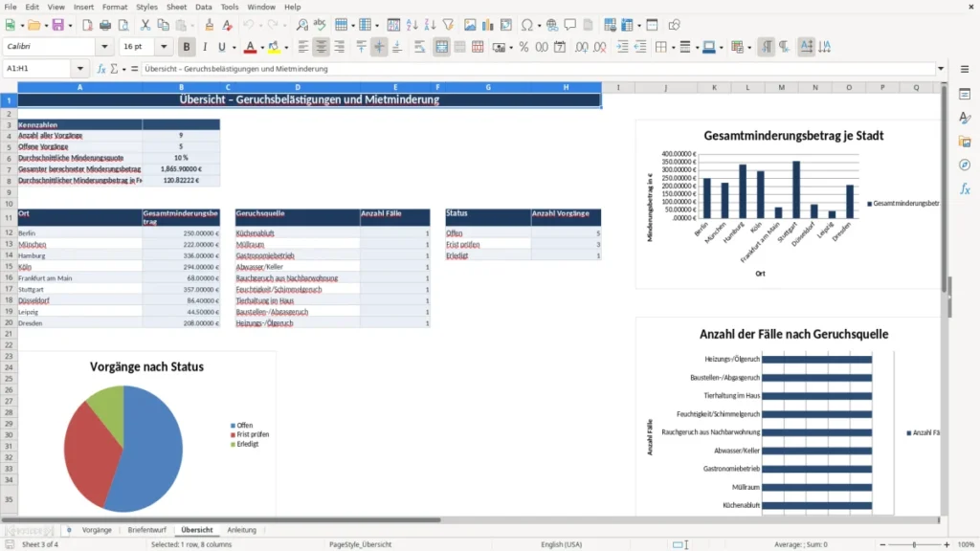Image resolution: width=980 pixels, height=551 pixels.
Task: Insert hyperlink globe icon
Action: point(552,25)
